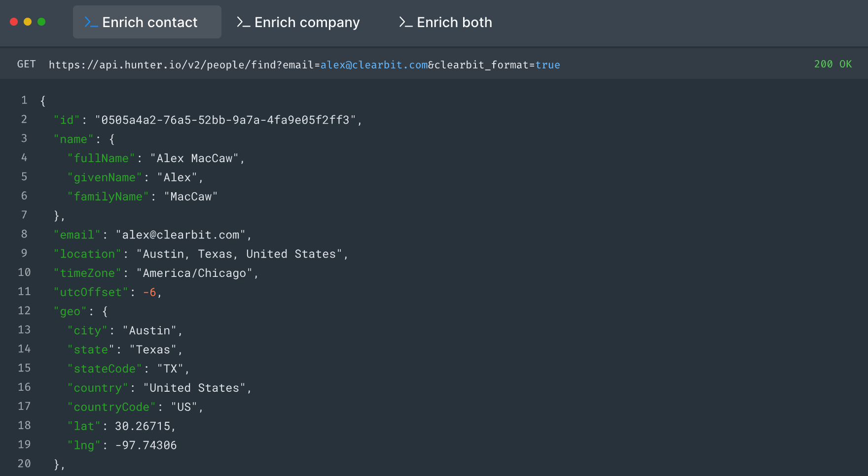
Task: Click the API request URL field
Action: click(x=304, y=65)
